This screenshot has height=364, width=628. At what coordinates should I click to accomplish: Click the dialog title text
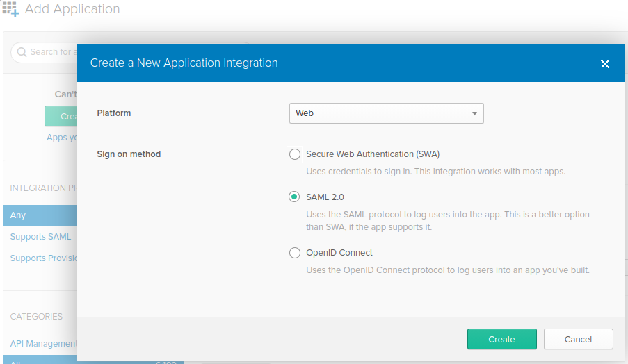[x=184, y=63]
